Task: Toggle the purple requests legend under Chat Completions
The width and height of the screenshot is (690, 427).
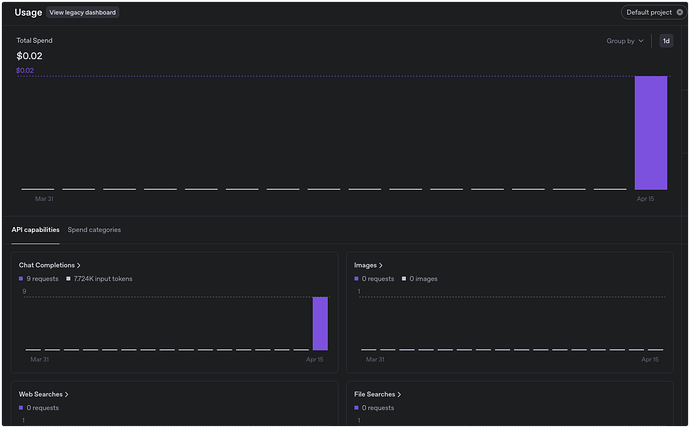Action: click(21, 279)
